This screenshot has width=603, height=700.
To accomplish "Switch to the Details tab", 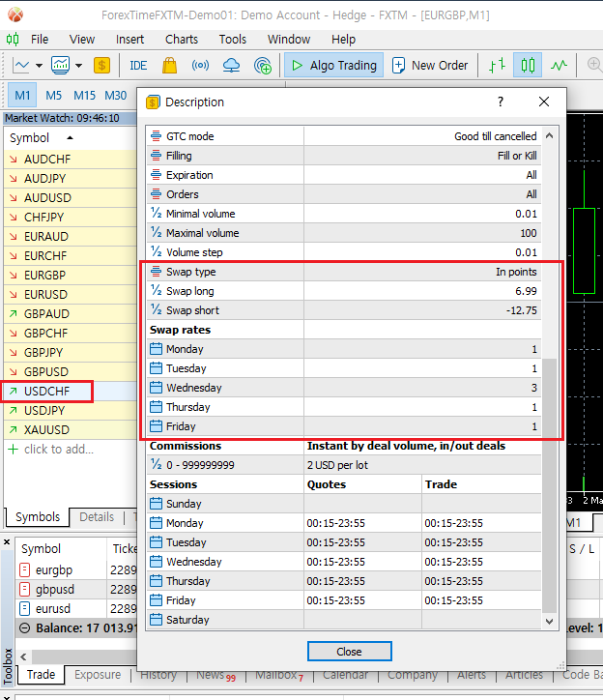I will coord(97,517).
